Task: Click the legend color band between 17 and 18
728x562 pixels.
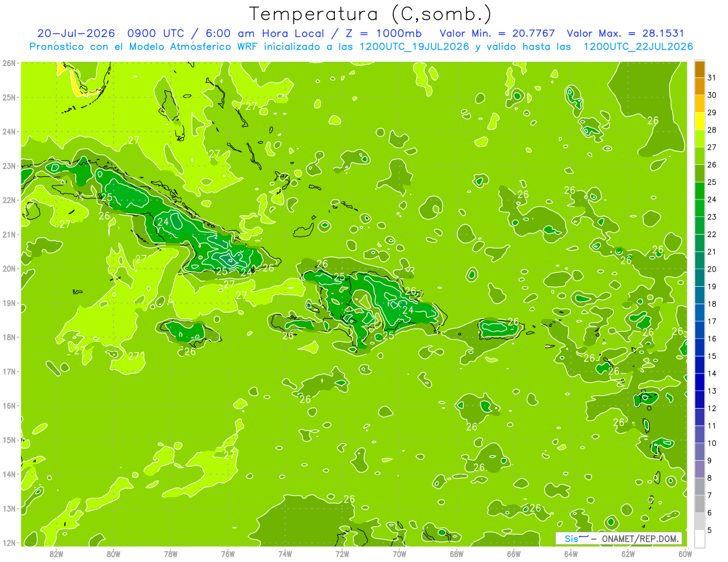Action: coord(699,312)
